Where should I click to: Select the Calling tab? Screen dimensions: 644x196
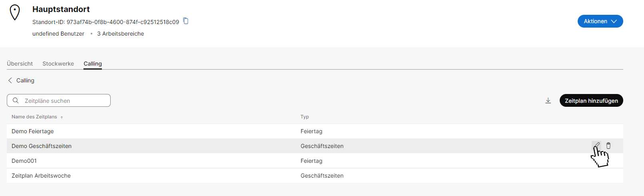coord(93,64)
